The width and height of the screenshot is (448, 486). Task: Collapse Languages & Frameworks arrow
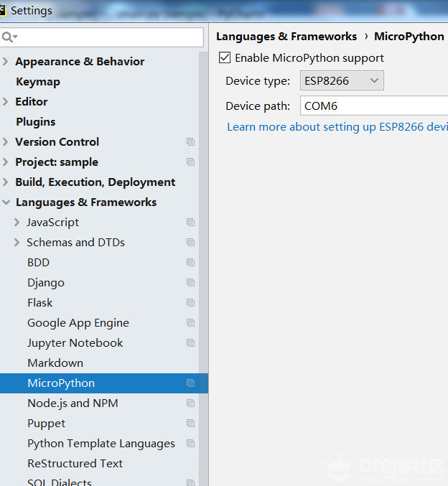pyautogui.click(x=6, y=202)
